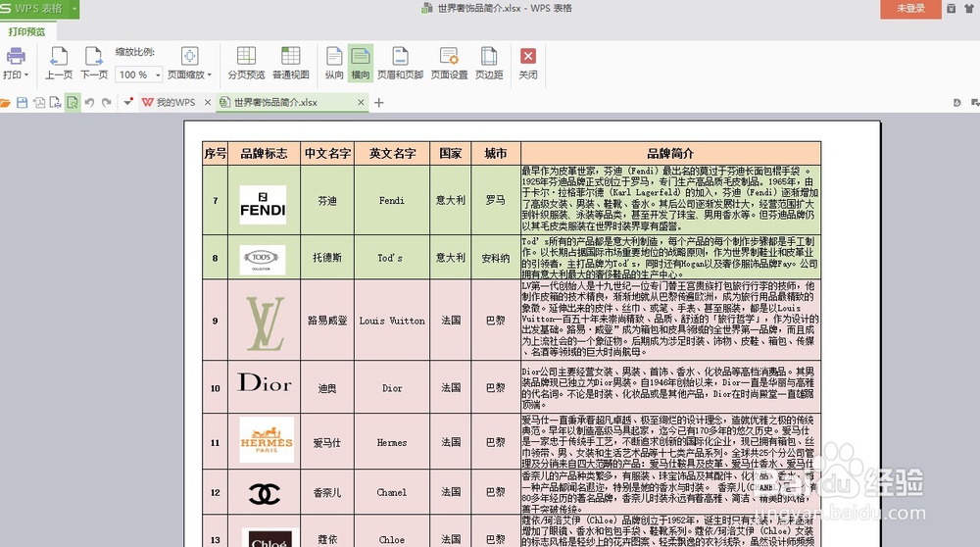This screenshot has width=980, height=547.
Task: Go to previous page (上一页)
Action: pos(59,63)
